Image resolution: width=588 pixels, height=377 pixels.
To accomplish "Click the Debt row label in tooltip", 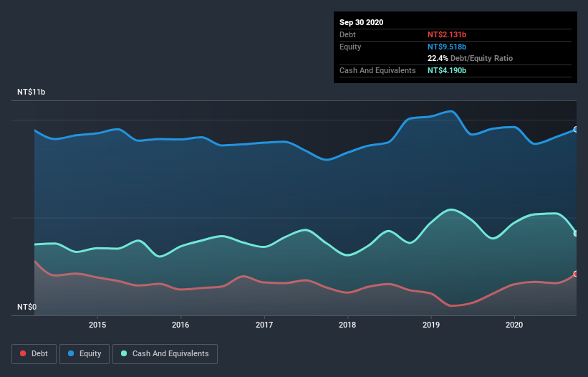I will click(347, 34).
